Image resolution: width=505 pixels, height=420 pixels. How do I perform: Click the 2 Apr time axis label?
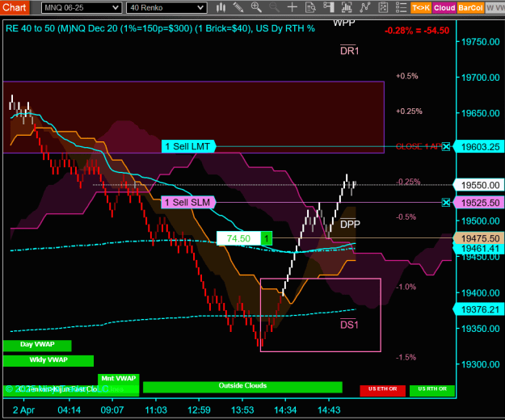click(x=23, y=410)
